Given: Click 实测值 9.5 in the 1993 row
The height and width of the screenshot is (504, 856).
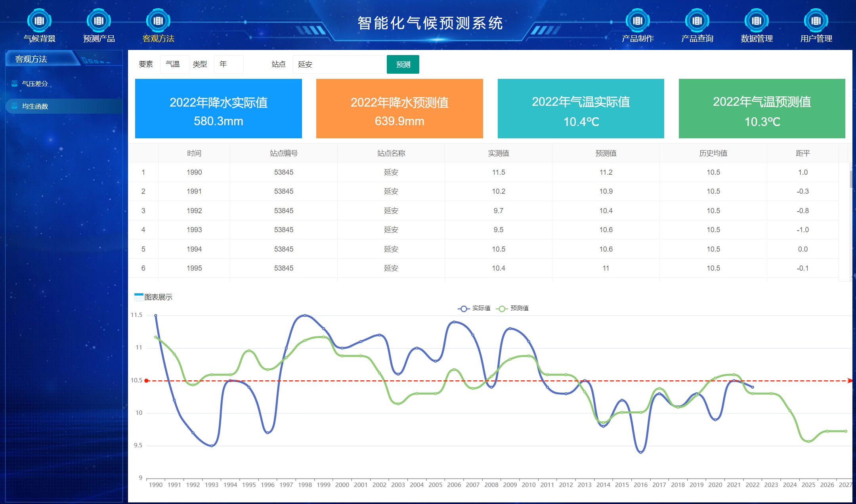Looking at the screenshot, I should click(499, 230).
